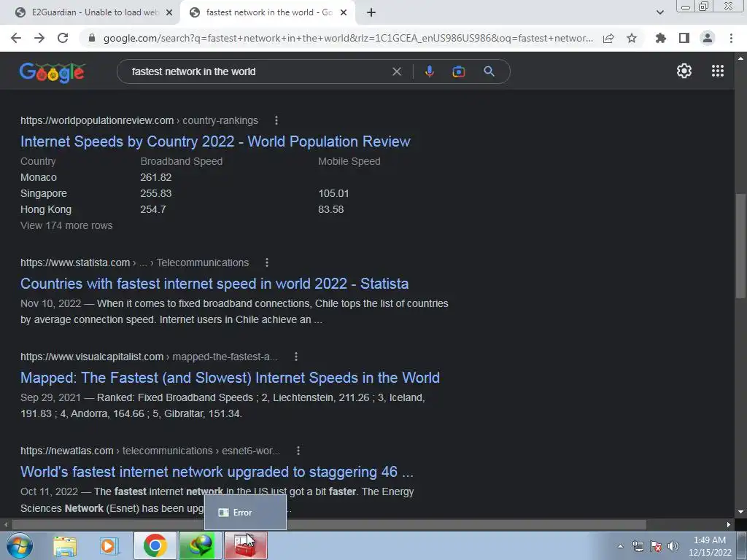Open the Extensions puzzle menu
Image resolution: width=747 pixels, height=560 pixels.
pos(661,38)
